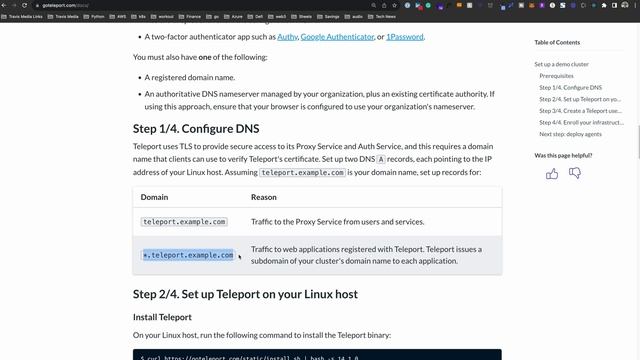
Task: Toggle the browser side panel icon
Action: pos(614,5)
